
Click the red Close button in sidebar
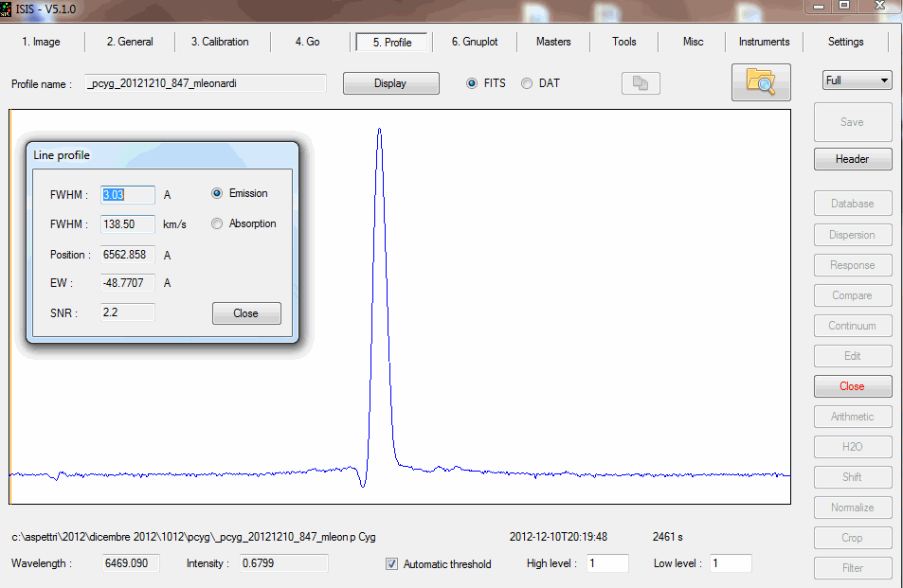[x=852, y=386]
